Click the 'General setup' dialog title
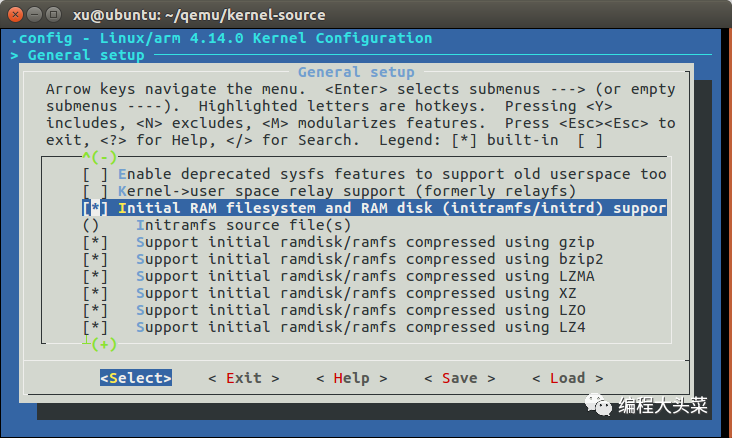Image resolution: width=732 pixels, height=438 pixels. [x=356, y=72]
